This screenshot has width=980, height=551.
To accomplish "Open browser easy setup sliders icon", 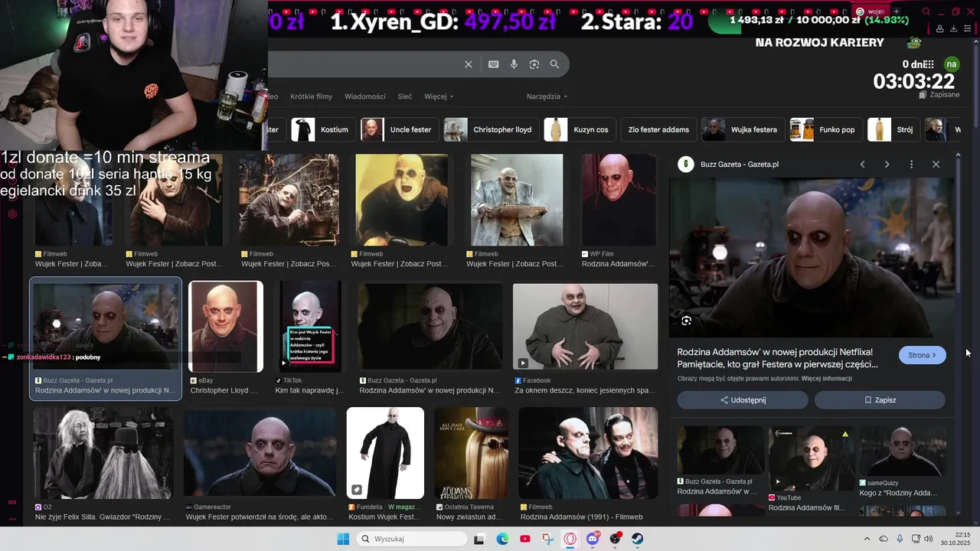I will [x=969, y=28].
